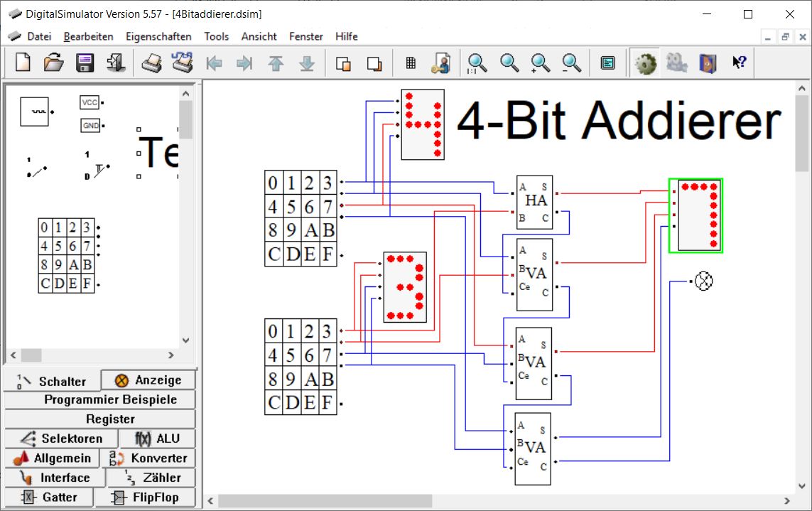
Task: Switch to the Anzeige tab
Action: click(148, 380)
